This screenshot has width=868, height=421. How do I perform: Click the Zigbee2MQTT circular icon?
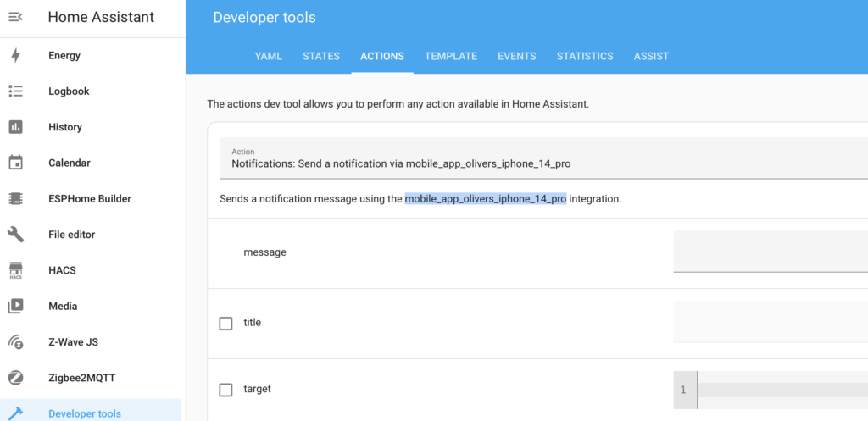15,378
